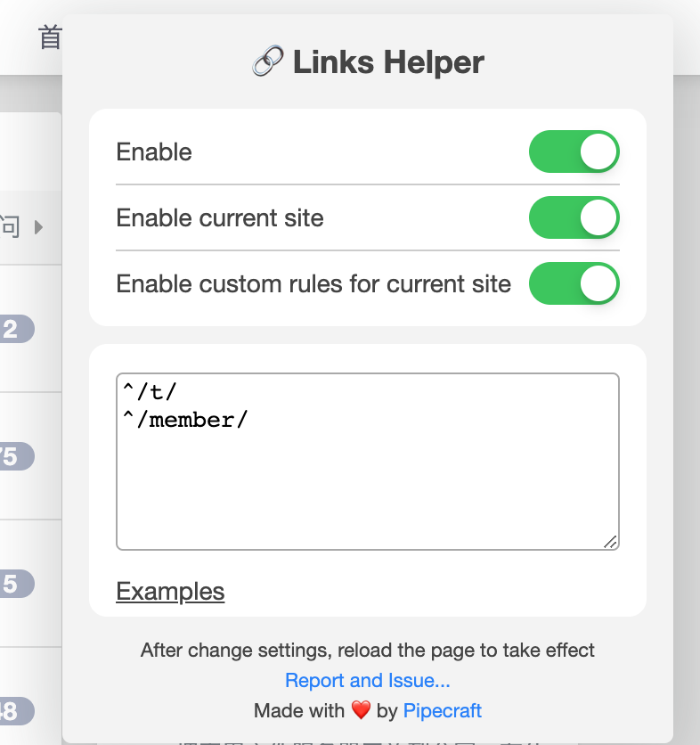Open the Examples link

170,592
